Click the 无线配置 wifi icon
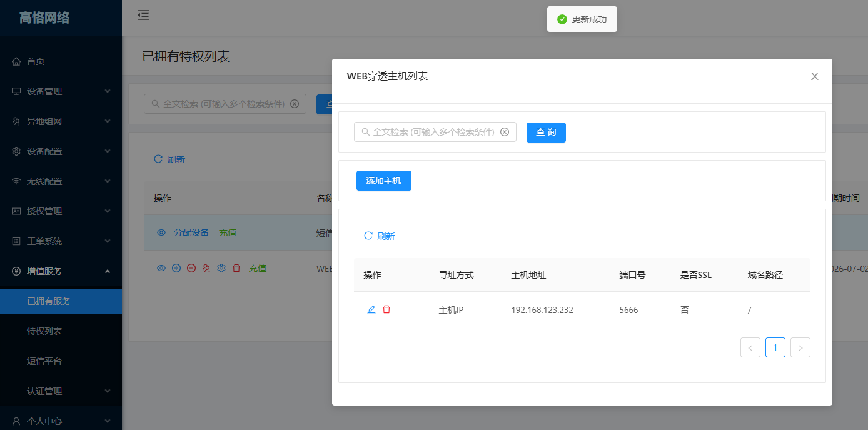The width and height of the screenshot is (868, 430). point(16,181)
